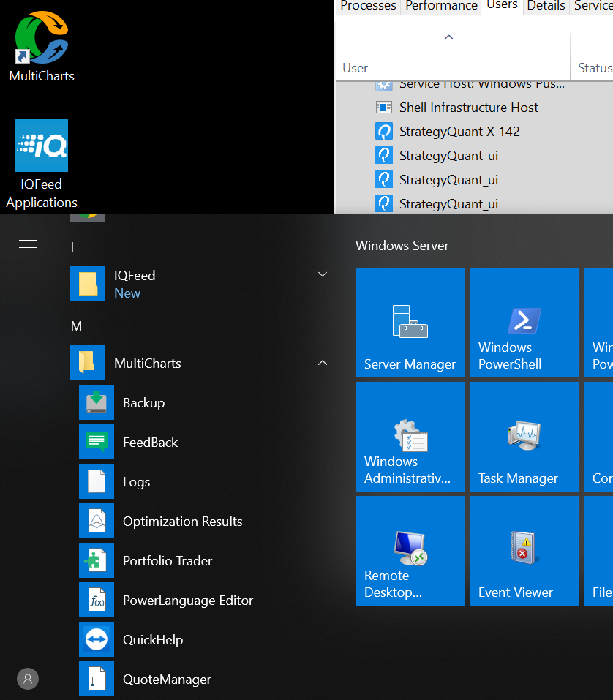The width and height of the screenshot is (613, 700).
Task: Select the StrategyQuant X 142 process icon
Action: tap(384, 131)
